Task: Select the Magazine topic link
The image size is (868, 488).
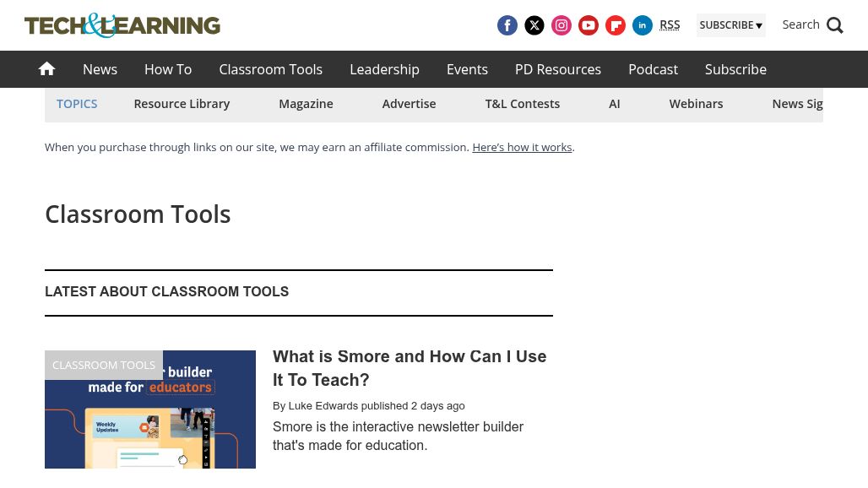Action: 307,104
